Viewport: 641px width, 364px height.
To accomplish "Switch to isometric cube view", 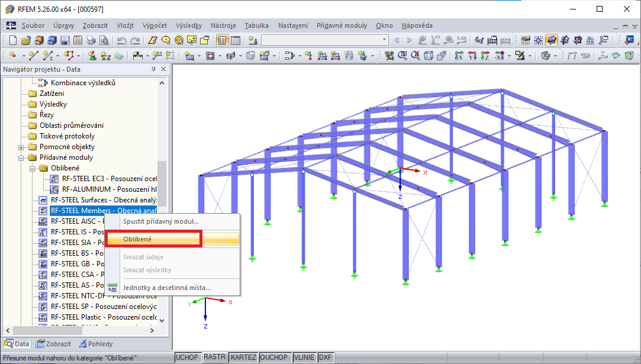I will tap(429, 55).
